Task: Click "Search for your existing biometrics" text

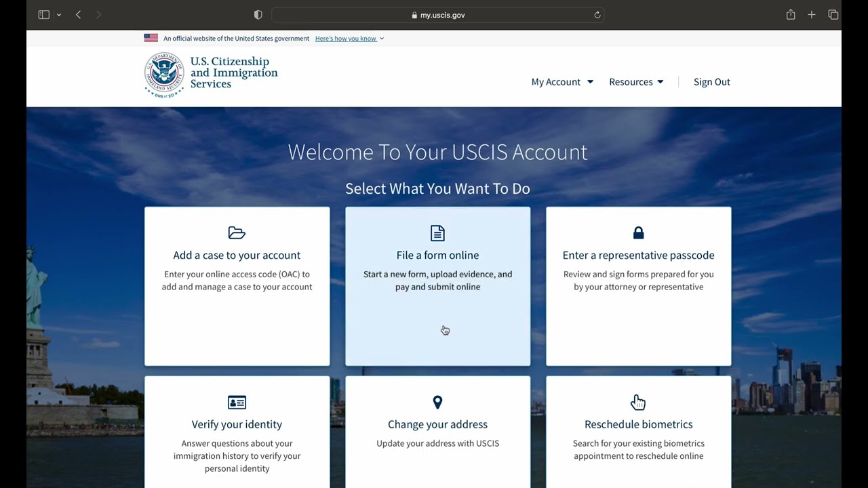Action: 638,449
